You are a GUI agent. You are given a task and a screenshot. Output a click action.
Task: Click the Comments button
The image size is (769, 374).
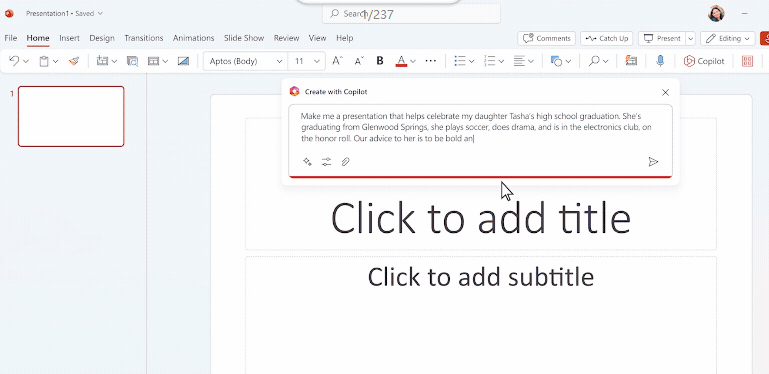547,38
